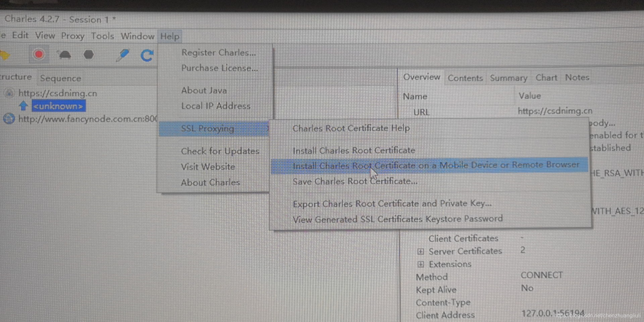Click the red Record button in toolbar
This screenshot has height=322, width=644.
click(39, 54)
